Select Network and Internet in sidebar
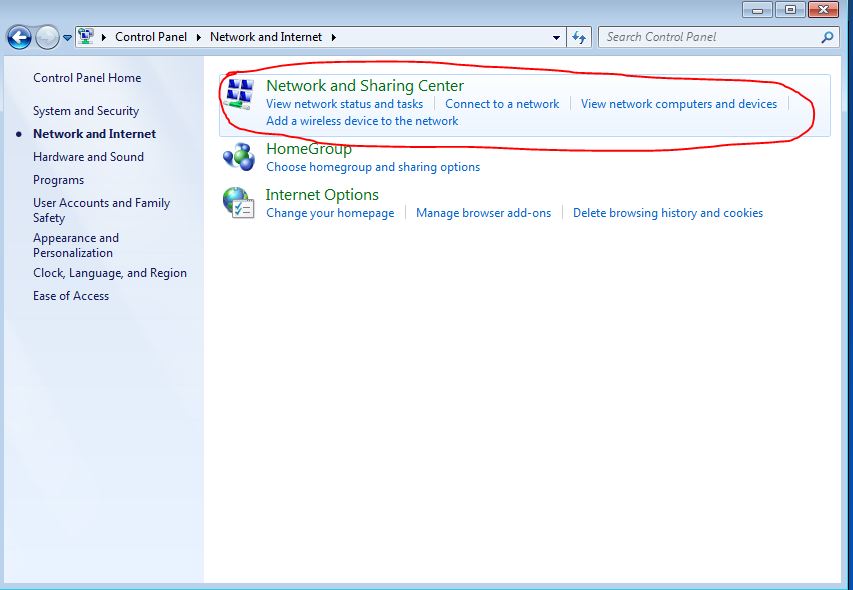The height and width of the screenshot is (590, 853). tap(95, 134)
